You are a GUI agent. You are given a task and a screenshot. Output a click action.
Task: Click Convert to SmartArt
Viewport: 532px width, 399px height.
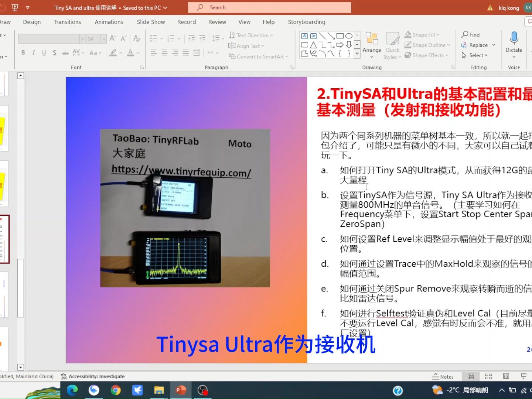pos(258,57)
